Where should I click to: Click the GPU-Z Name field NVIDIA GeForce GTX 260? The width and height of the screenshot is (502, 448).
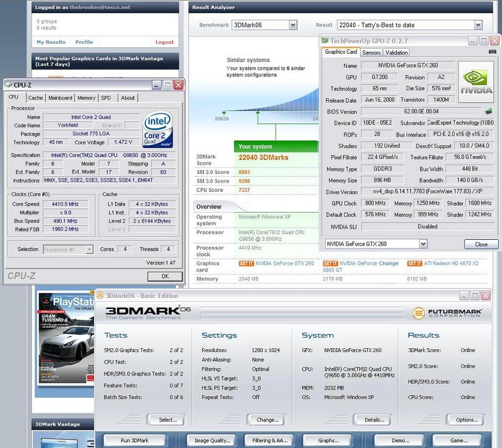[x=408, y=65]
